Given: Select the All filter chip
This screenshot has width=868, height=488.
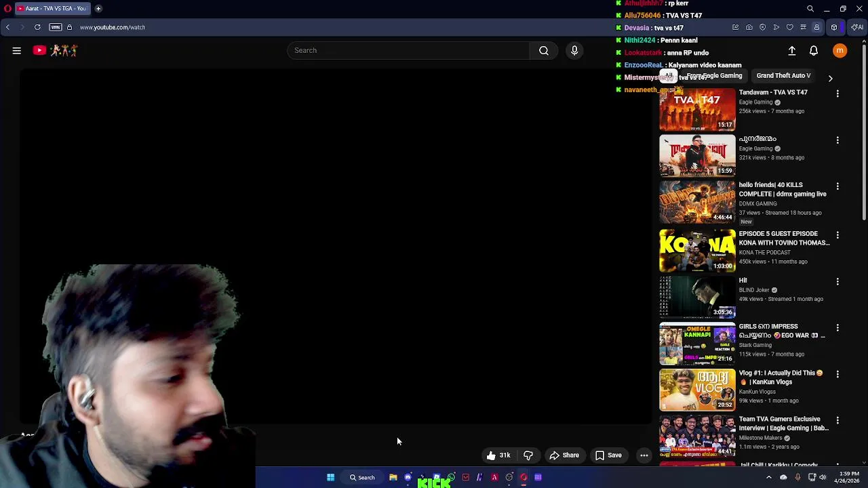Looking at the screenshot, I should pos(669,76).
